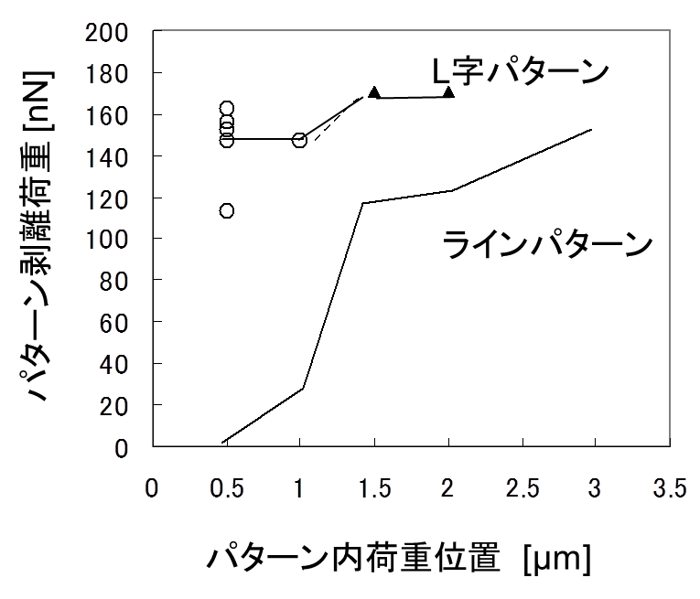The image size is (700, 599).
Task: Select the 0.5 x-axis tick label
Action: click(x=227, y=488)
